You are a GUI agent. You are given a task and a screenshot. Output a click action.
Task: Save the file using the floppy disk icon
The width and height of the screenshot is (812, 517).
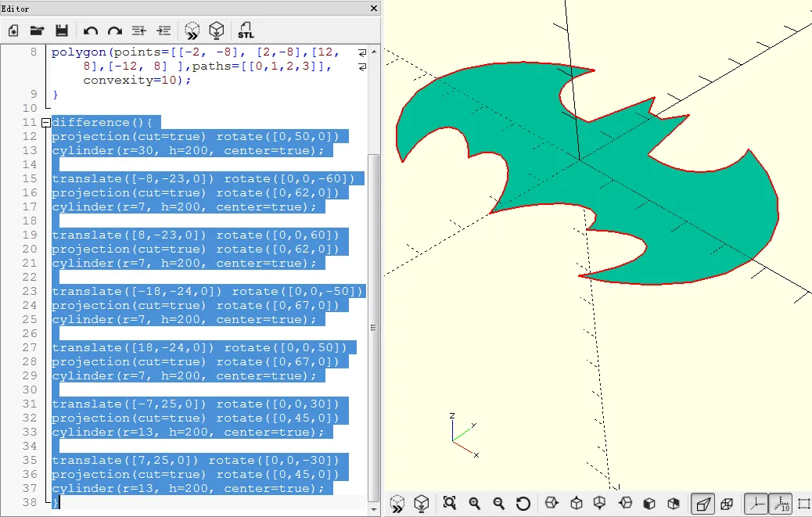click(x=62, y=31)
